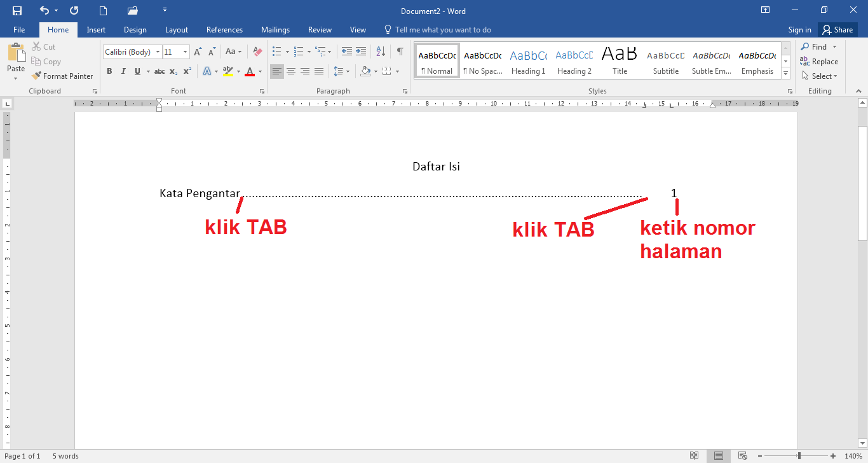The height and width of the screenshot is (463, 868).
Task: Increase paragraph indent
Action: [x=361, y=52]
